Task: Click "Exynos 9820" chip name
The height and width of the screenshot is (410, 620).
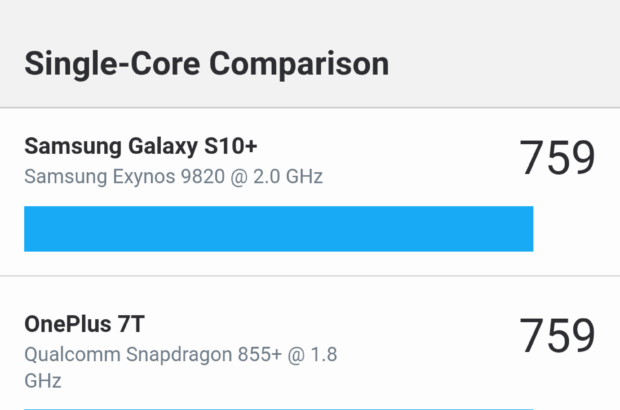Action: pos(153,177)
